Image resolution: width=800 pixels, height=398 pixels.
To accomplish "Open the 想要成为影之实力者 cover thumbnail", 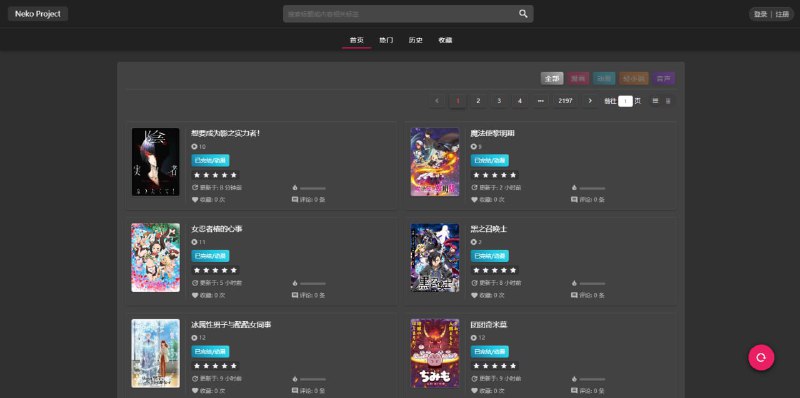I will point(156,162).
